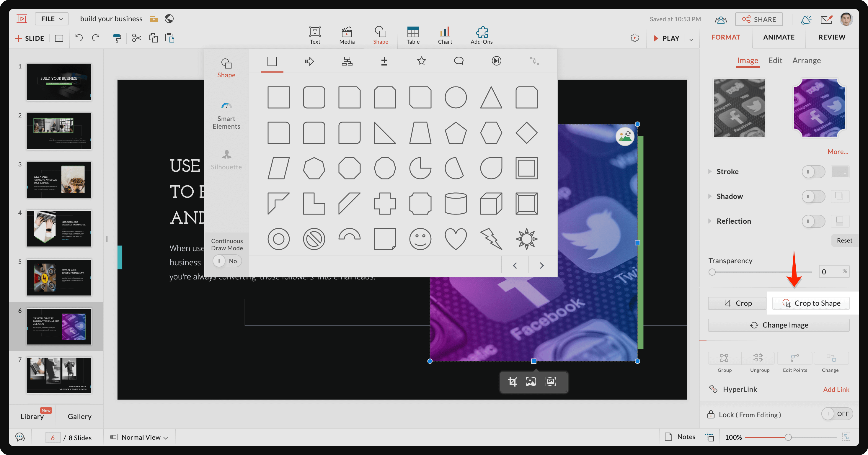This screenshot has height=455, width=868.
Task: Click the scissors cut icon
Action: pyautogui.click(x=136, y=38)
